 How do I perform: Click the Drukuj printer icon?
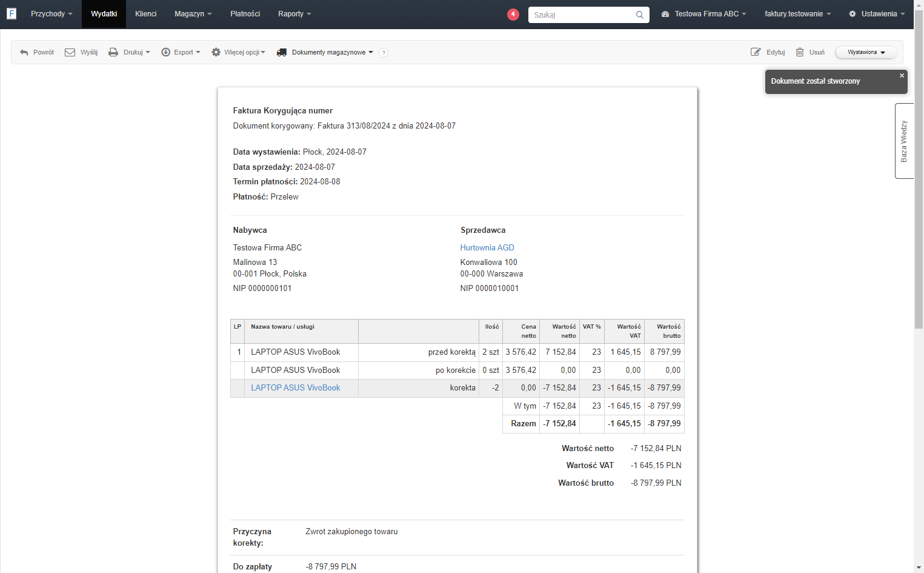[x=113, y=53]
